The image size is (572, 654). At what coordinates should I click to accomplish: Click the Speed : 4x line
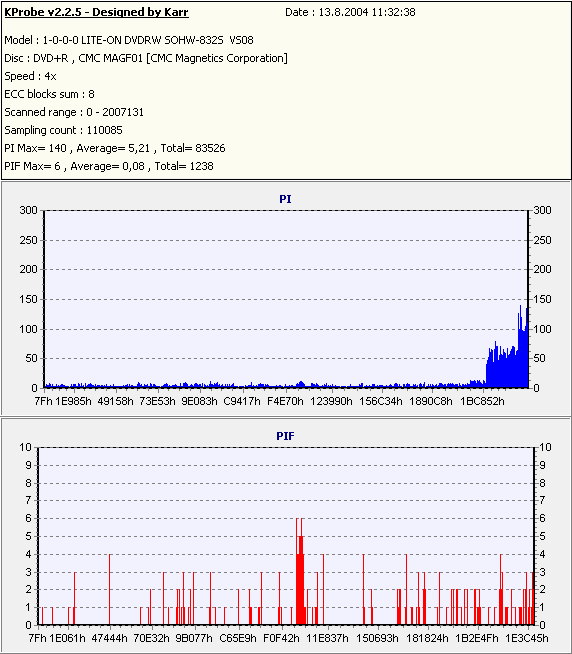30,76
